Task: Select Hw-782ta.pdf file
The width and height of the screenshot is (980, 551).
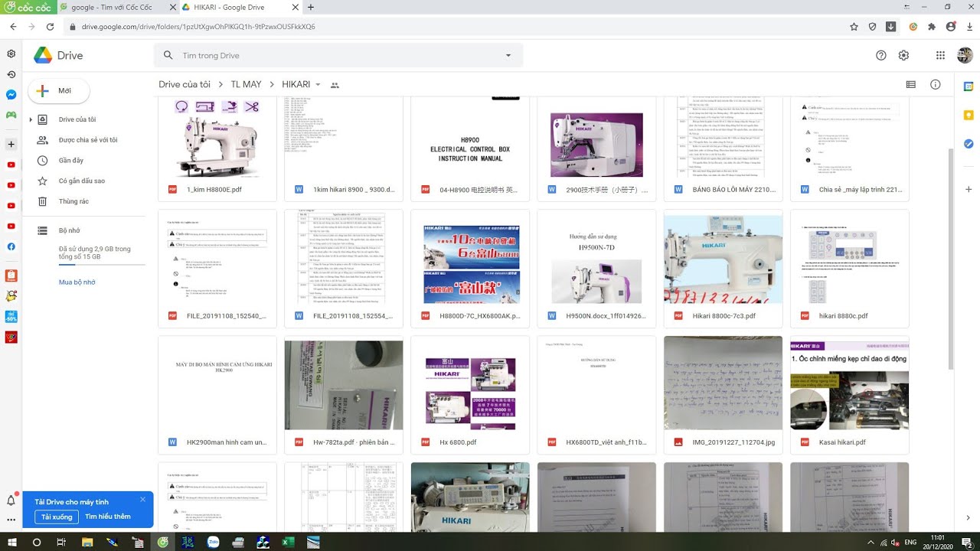Action: (x=344, y=395)
